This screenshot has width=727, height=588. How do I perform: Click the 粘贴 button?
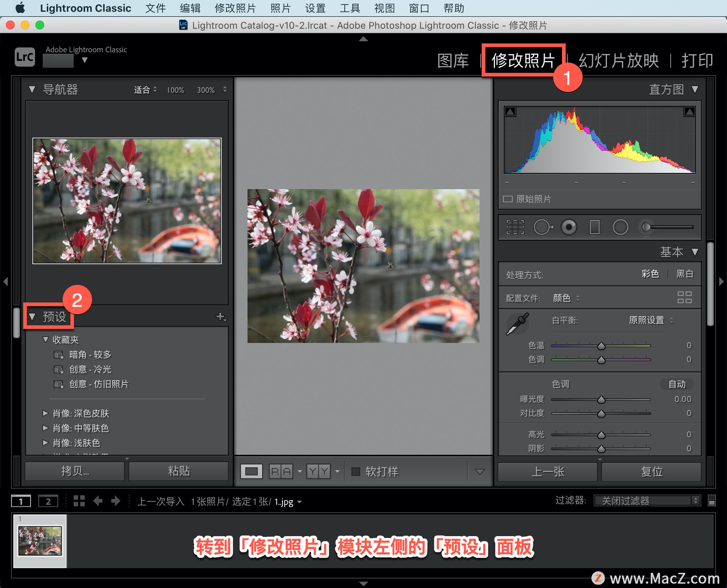pyautogui.click(x=179, y=471)
